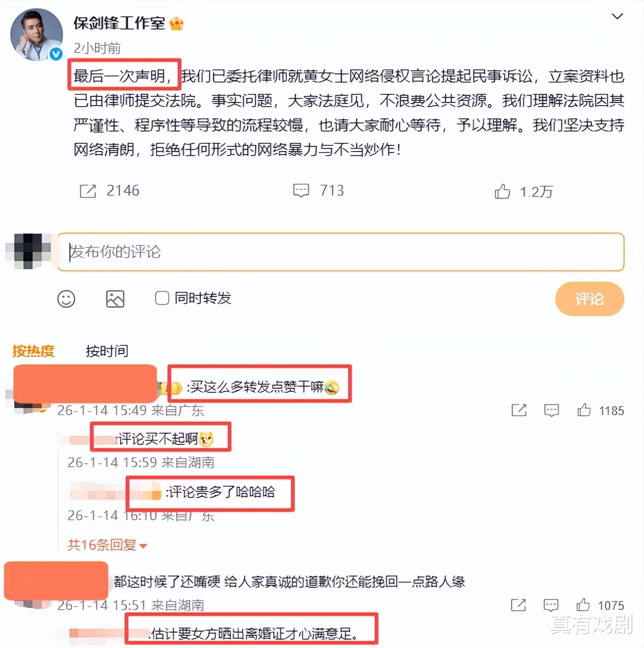Repost the 15:49 Guangdong comment

(x=519, y=410)
